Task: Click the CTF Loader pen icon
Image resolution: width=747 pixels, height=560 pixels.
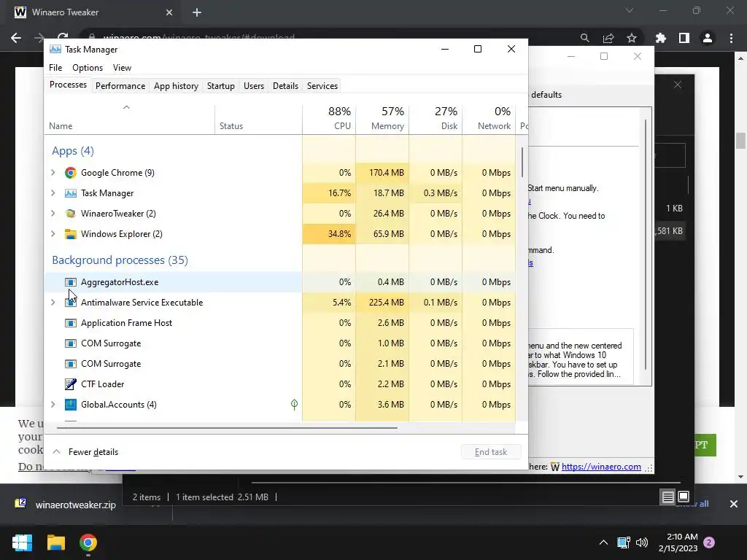Action: [x=71, y=384]
